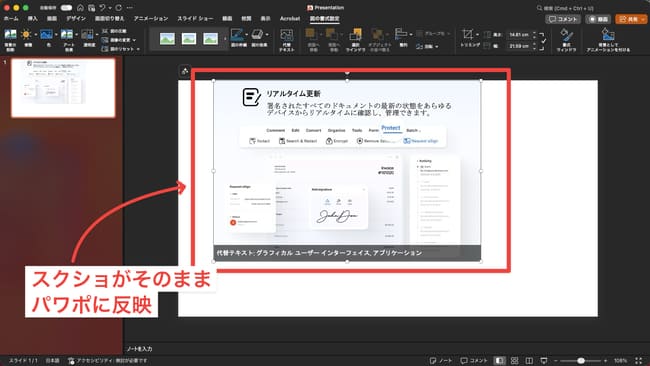650x366 pixels.
Task: Click the Record button
Action: point(599,19)
